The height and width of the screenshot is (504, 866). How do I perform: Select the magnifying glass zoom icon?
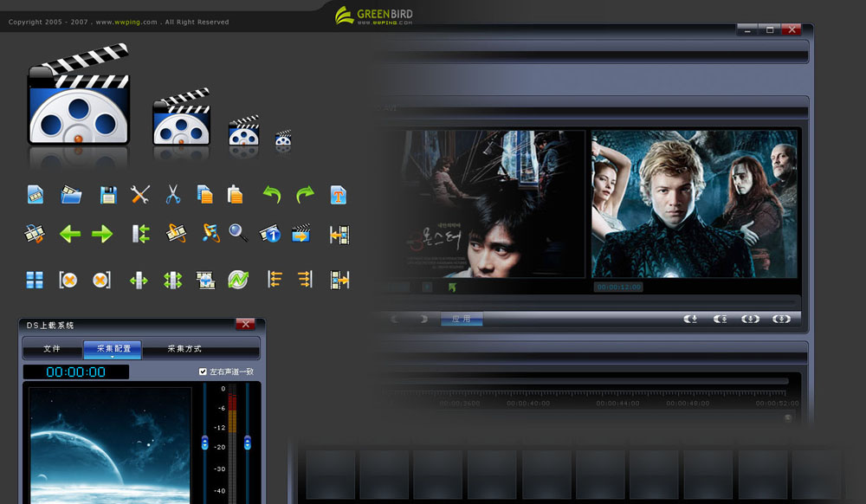[239, 233]
